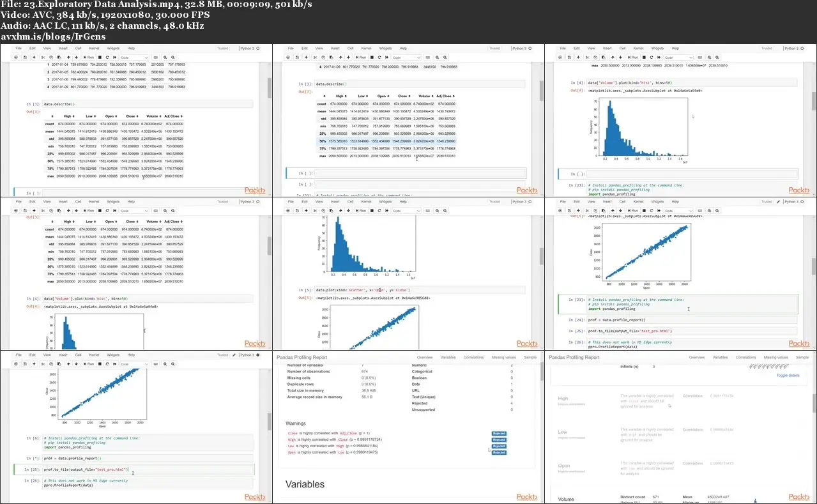Click the restart kernel icon in third thumbnail toolbar
Screen dimensions: 817x504
(652, 57)
